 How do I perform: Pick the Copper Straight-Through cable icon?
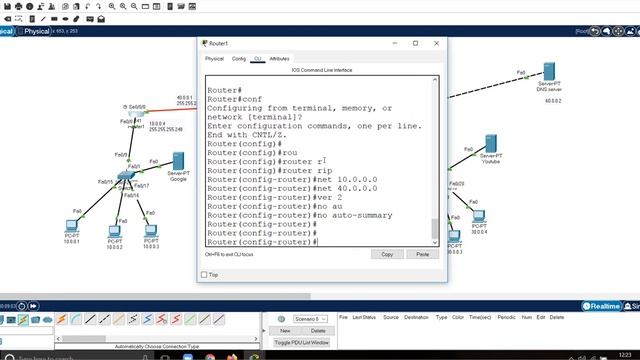coord(90,319)
